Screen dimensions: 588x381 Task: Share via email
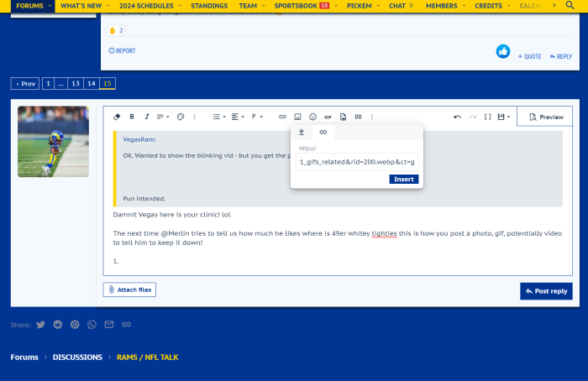tap(109, 325)
